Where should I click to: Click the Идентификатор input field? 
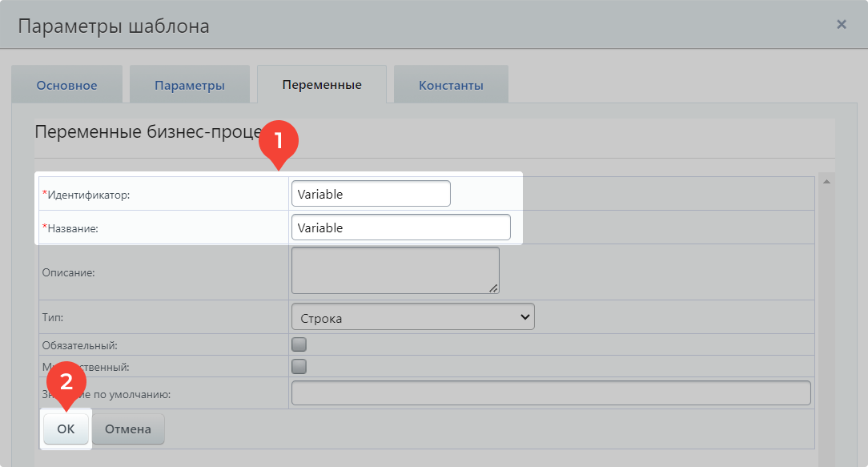(371, 194)
